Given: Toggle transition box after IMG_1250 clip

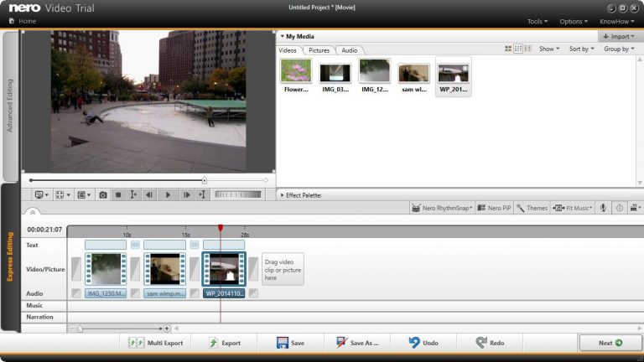Looking at the screenshot, I should 136,268.
